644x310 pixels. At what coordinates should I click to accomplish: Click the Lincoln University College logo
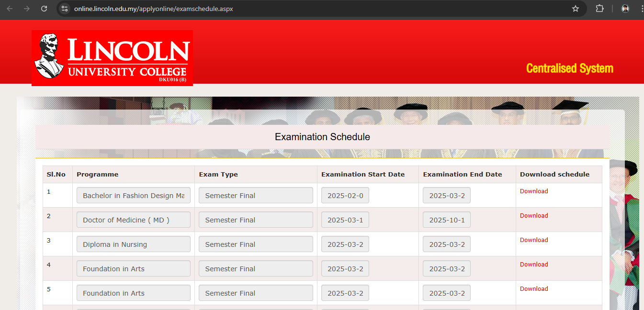point(112,58)
